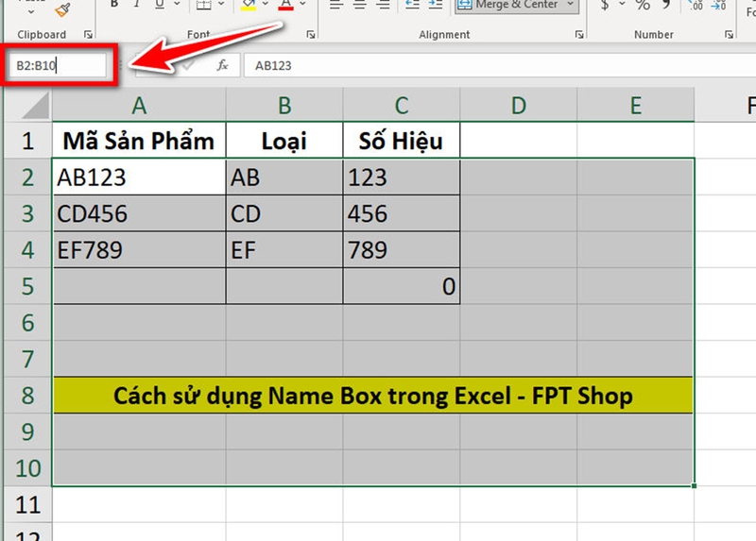
Task: Select column C header
Action: tap(402, 105)
